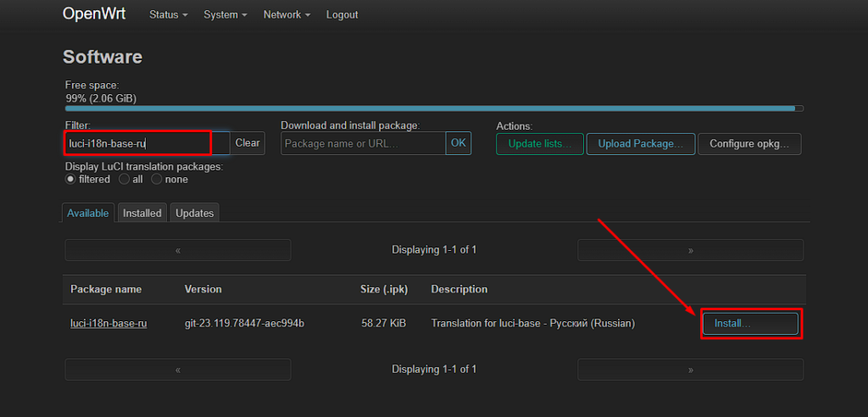Go to OpenWrt home via brand logo
868x417 pixels.
(x=94, y=14)
